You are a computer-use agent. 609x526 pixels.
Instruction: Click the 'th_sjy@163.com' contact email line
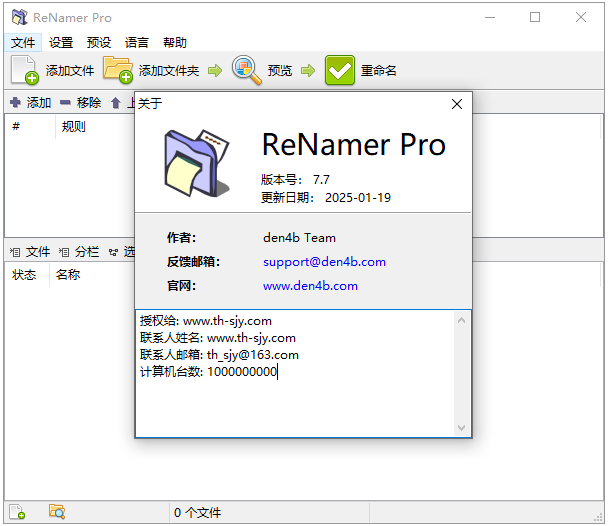pos(219,355)
